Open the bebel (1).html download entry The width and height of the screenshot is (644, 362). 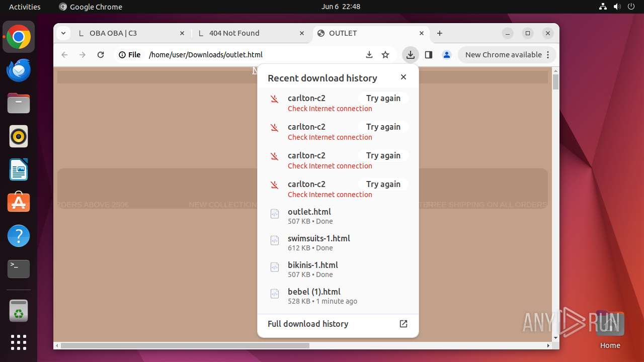click(338, 296)
